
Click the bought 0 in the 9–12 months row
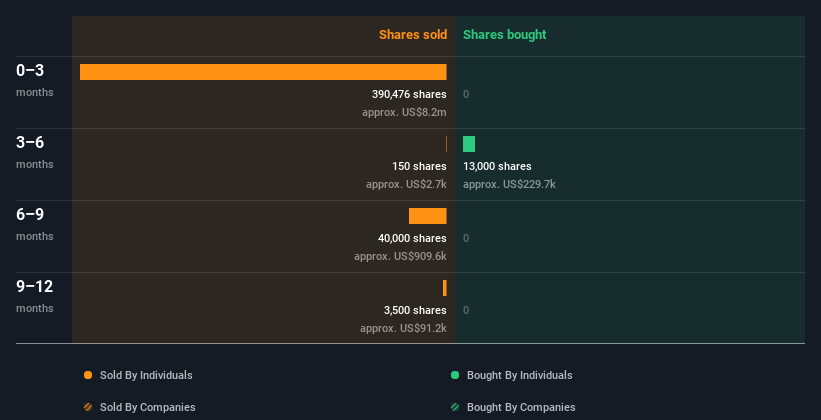(x=466, y=311)
